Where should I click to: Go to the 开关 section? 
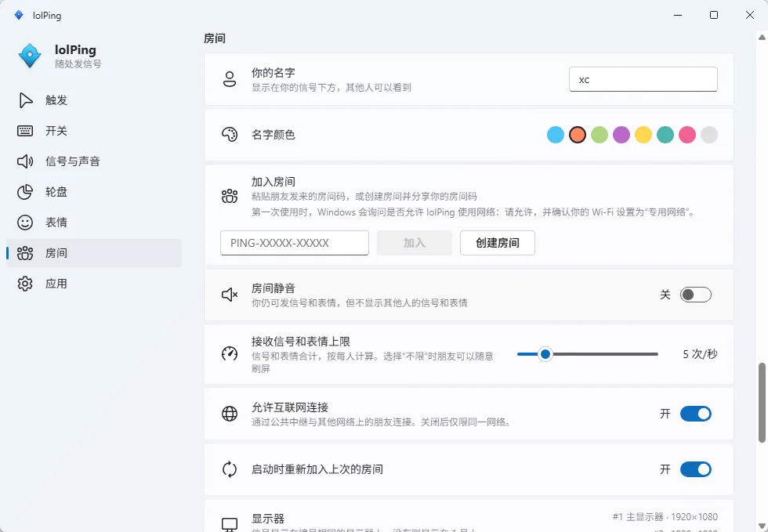(94, 131)
